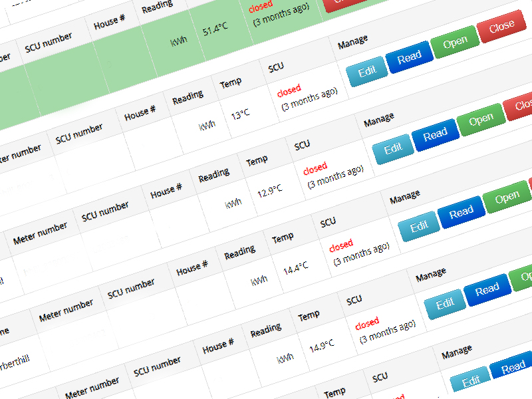
Task: Click the Meter number header above the 14.4°C row
Action: point(66,309)
